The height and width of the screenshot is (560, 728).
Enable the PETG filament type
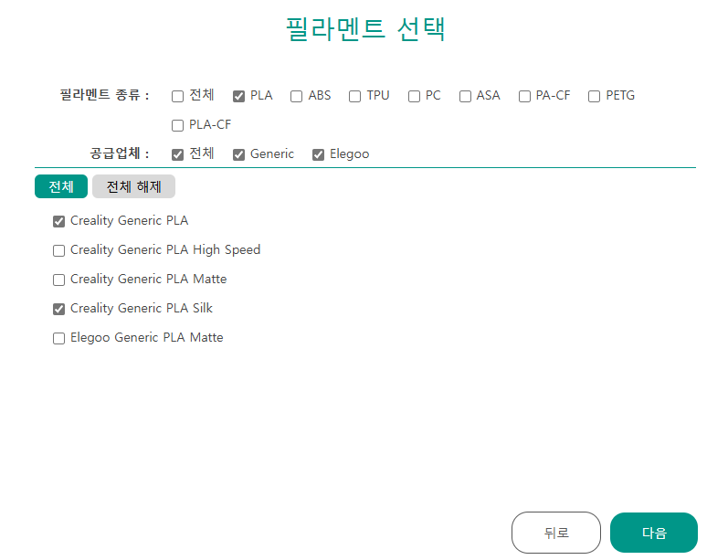pyautogui.click(x=595, y=96)
